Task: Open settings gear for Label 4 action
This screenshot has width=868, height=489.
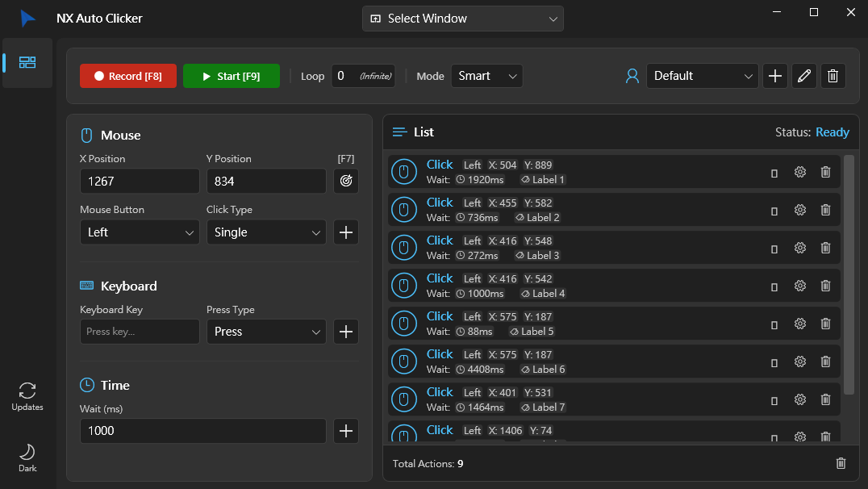Action: [800, 286]
